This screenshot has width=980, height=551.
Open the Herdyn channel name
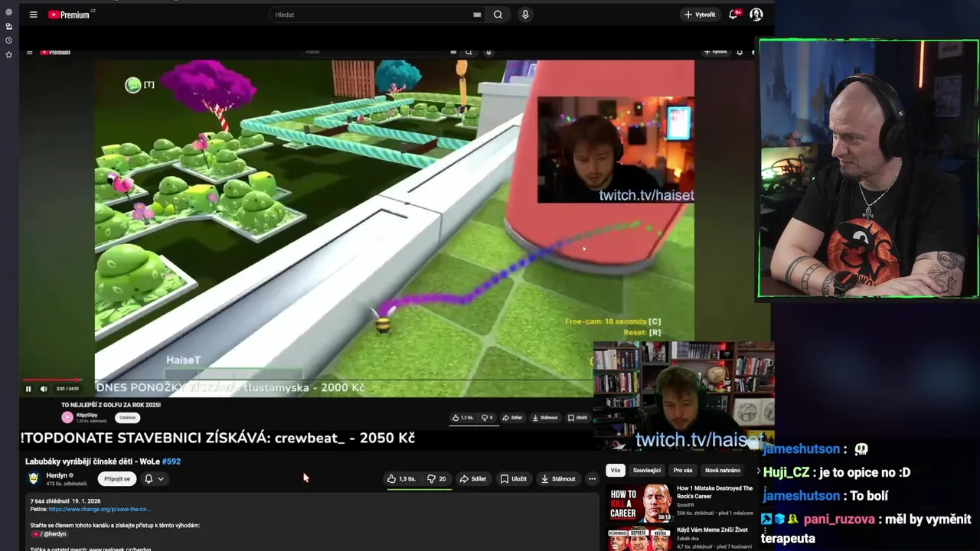57,475
